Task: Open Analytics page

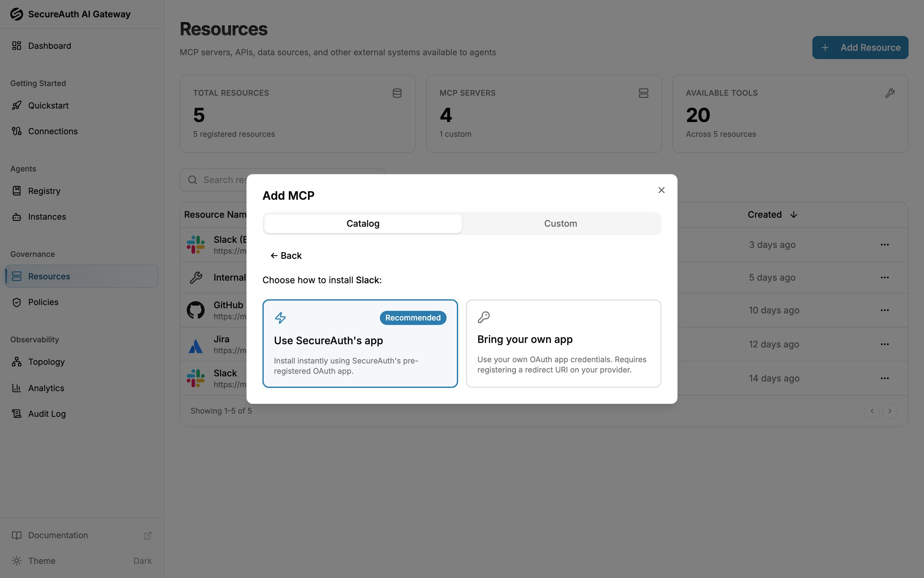Action: click(x=82, y=388)
